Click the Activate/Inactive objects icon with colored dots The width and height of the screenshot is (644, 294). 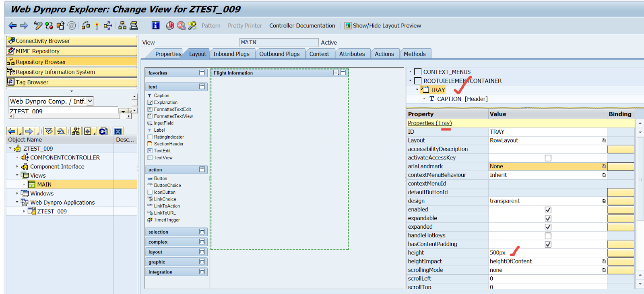(49, 26)
